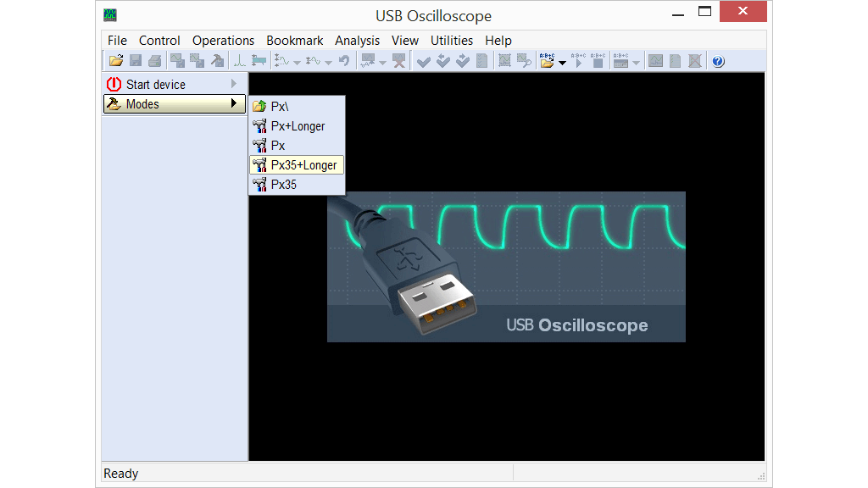Click the dashed waveform save icon
The image size is (868, 488).
click(197, 61)
